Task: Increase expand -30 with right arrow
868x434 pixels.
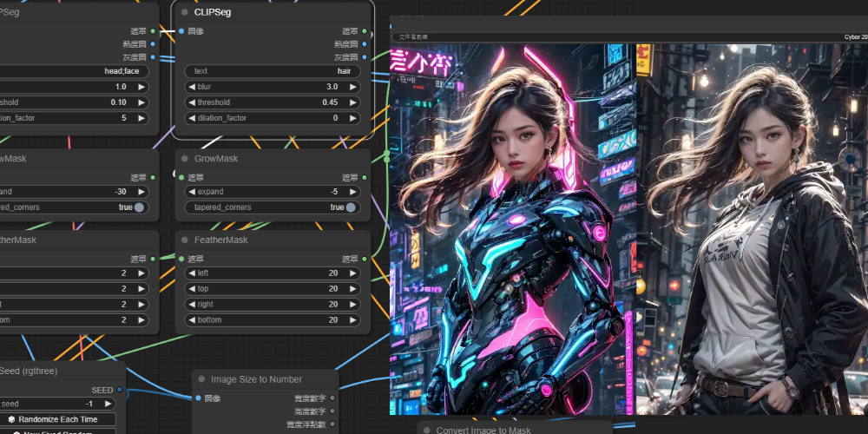Action: tap(141, 192)
